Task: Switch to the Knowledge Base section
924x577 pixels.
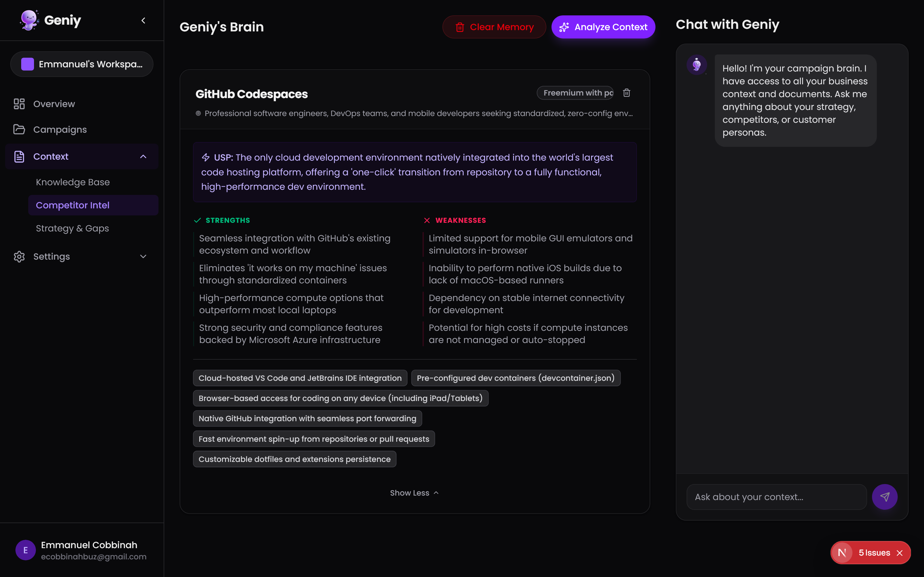Action: [73, 182]
